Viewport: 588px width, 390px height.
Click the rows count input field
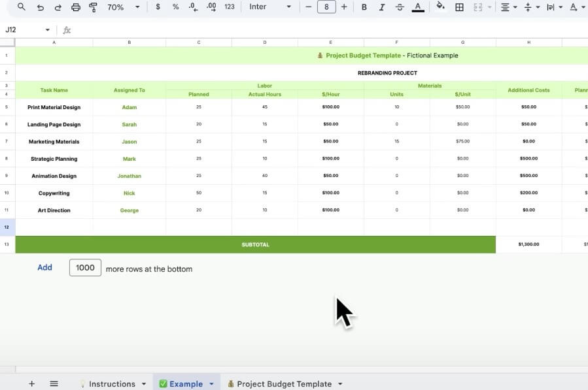pos(85,268)
